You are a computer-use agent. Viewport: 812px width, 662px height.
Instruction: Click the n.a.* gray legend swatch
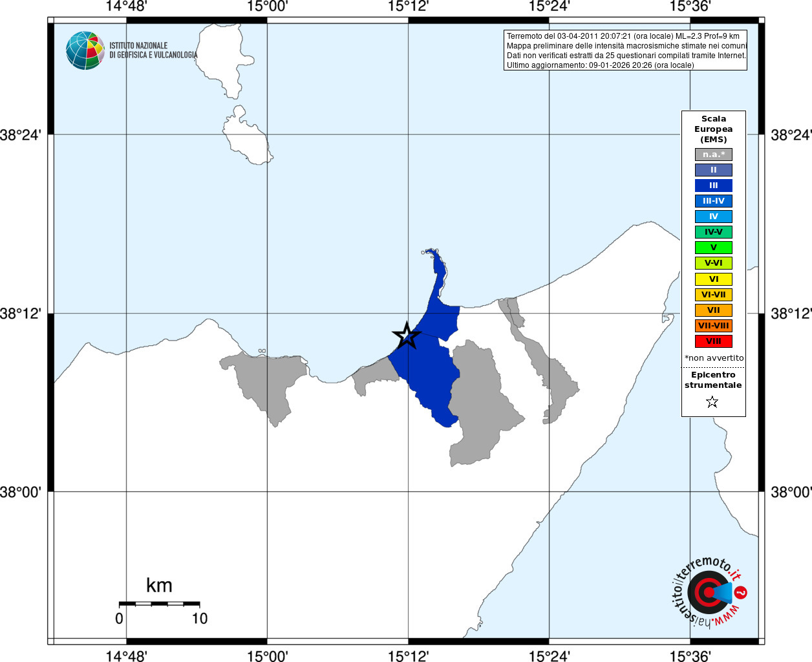pos(714,155)
